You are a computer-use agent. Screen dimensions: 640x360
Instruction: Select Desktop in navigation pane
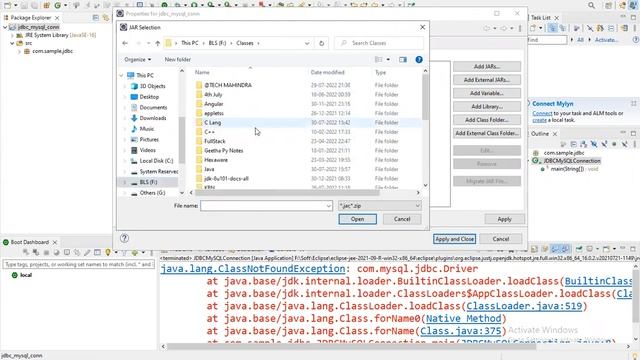click(149, 97)
